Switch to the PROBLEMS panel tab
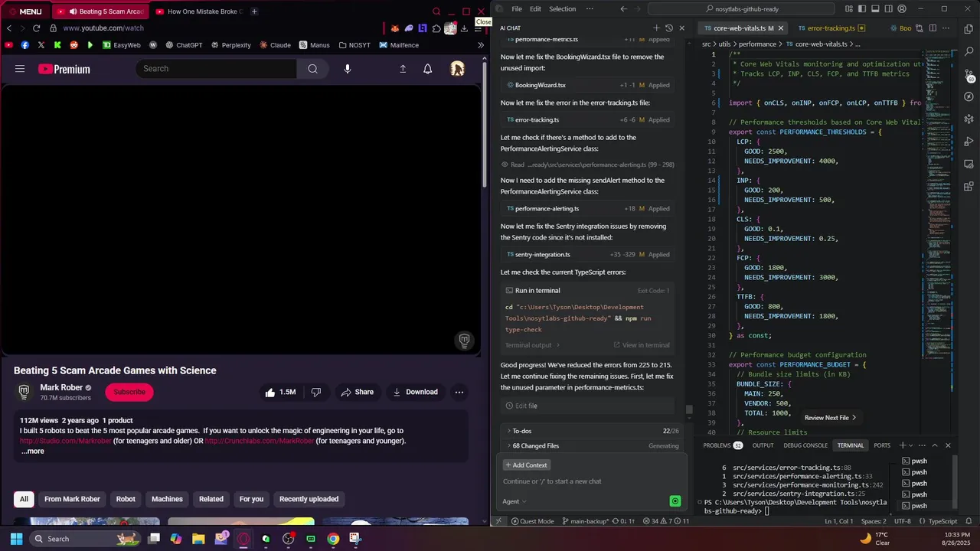Screen dimensions: 980x551 click(x=723, y=445)
